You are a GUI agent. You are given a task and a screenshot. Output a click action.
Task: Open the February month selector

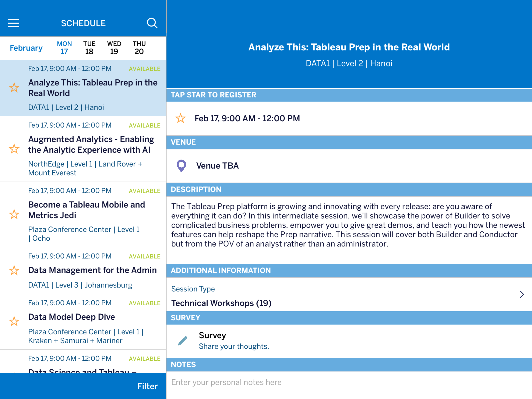point(26,48)
